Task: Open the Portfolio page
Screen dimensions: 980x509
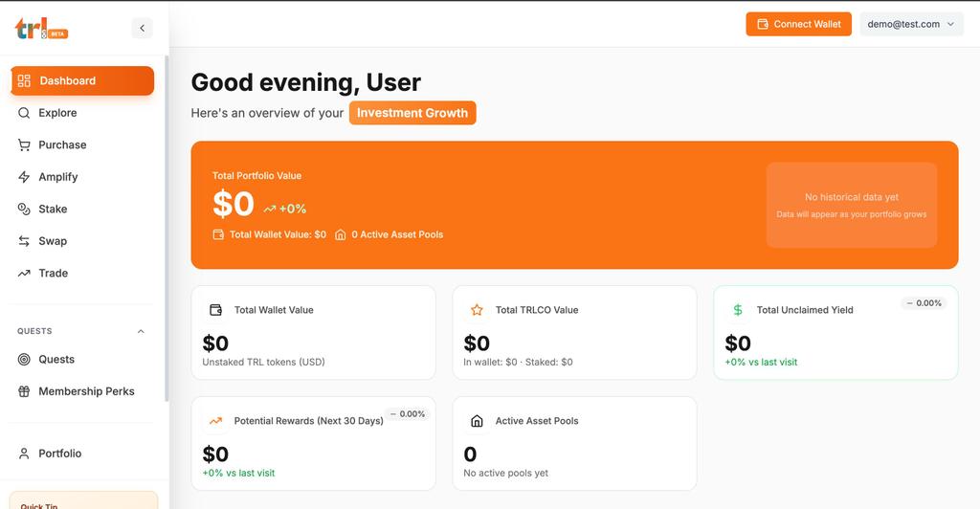Action: point(82,454)
